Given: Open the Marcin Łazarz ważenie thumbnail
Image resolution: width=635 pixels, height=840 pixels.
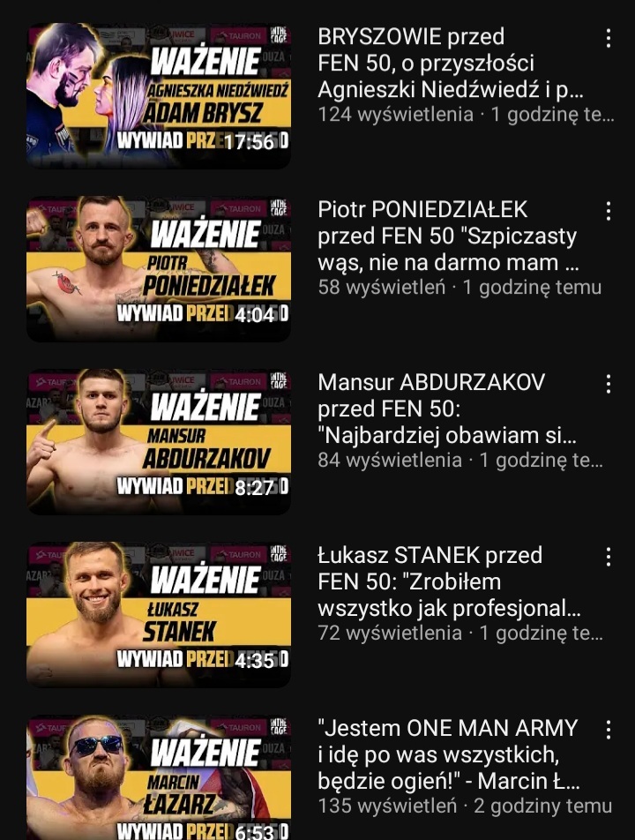Looking at the screenshot, I should [159, 777].
